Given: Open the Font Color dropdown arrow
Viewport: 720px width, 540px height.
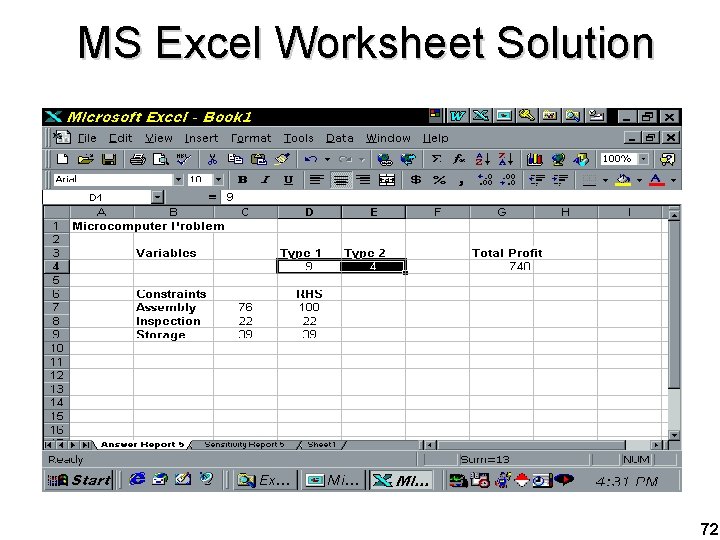Looking at the screenshot, I should 673,180.
